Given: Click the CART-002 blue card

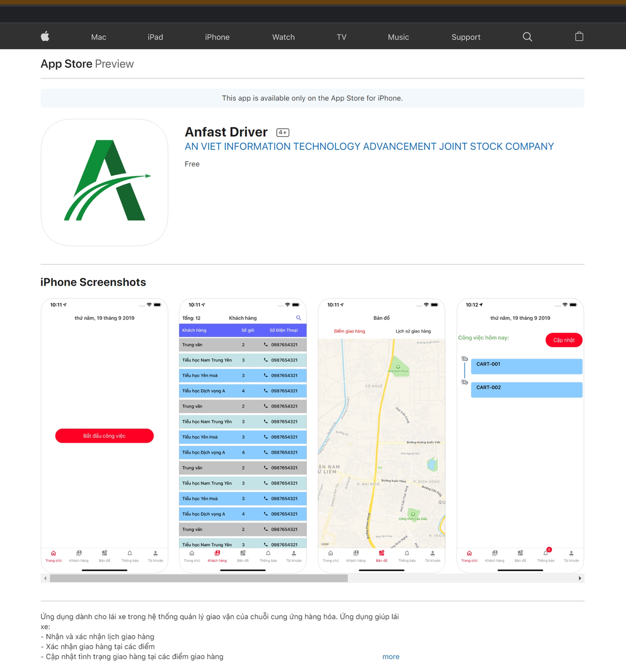Looking at the screenshot, I should [x=526, y=390].
